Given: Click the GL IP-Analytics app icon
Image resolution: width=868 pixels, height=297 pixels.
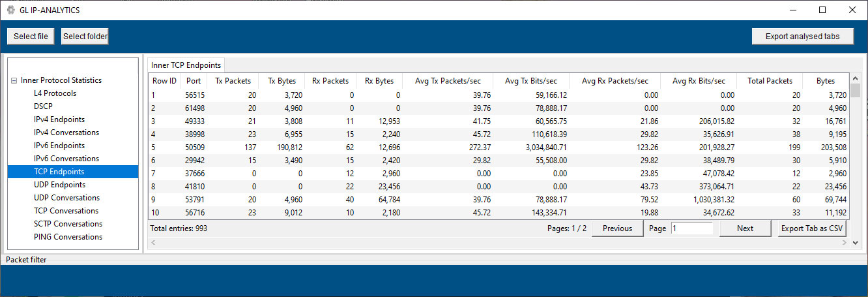Looking at the screenshot, I should [10, 10].
